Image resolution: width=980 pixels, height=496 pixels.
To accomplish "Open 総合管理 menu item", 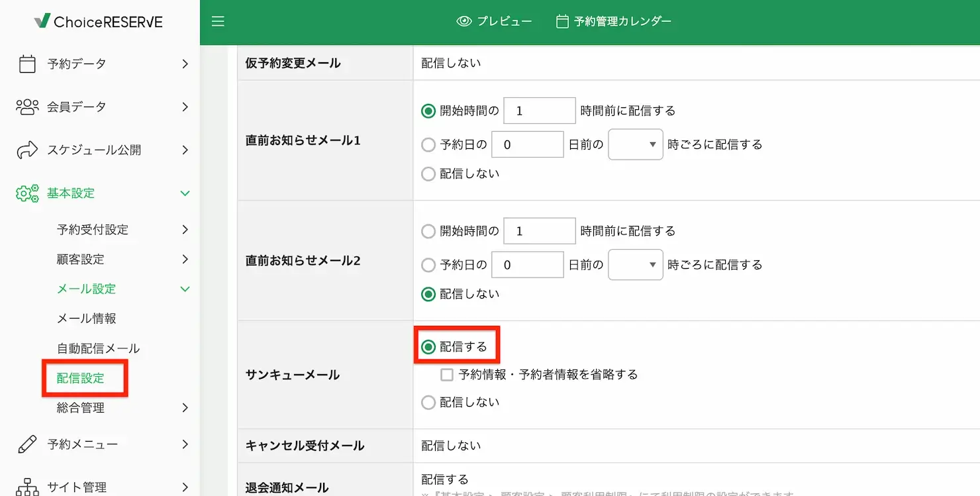I will coord(81,408).
